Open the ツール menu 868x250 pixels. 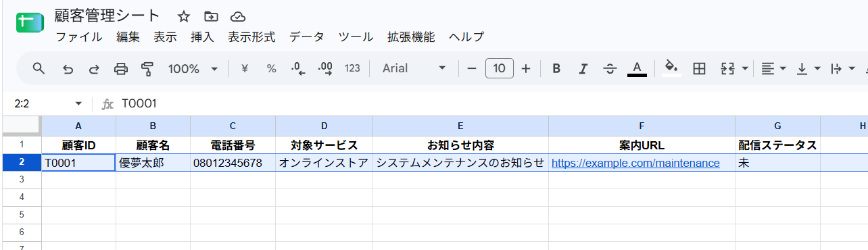[x=356, y=37]
